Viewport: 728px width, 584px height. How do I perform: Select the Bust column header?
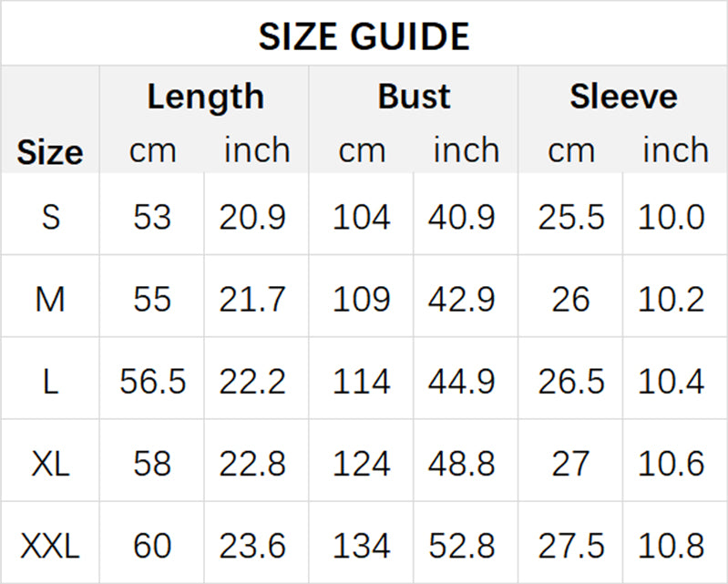(414, 97)
